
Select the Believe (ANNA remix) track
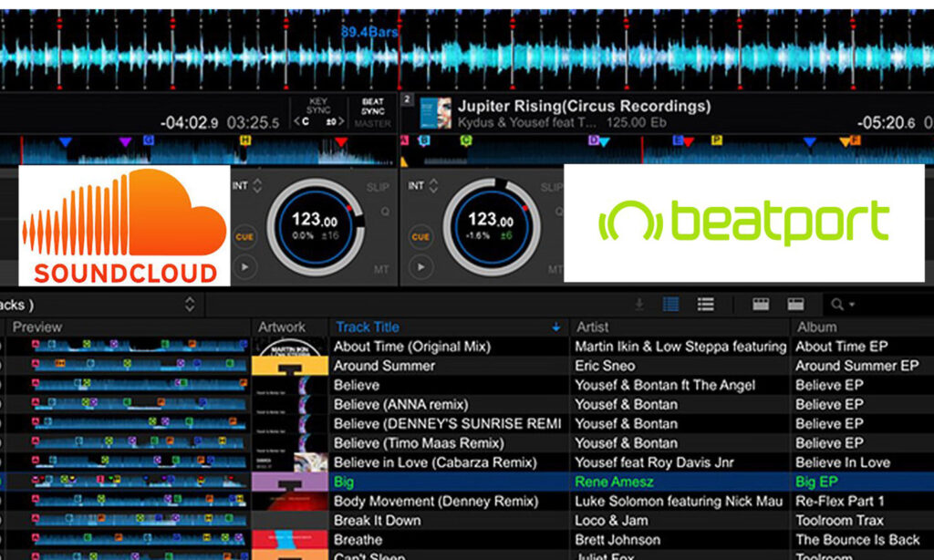(401, 405)
